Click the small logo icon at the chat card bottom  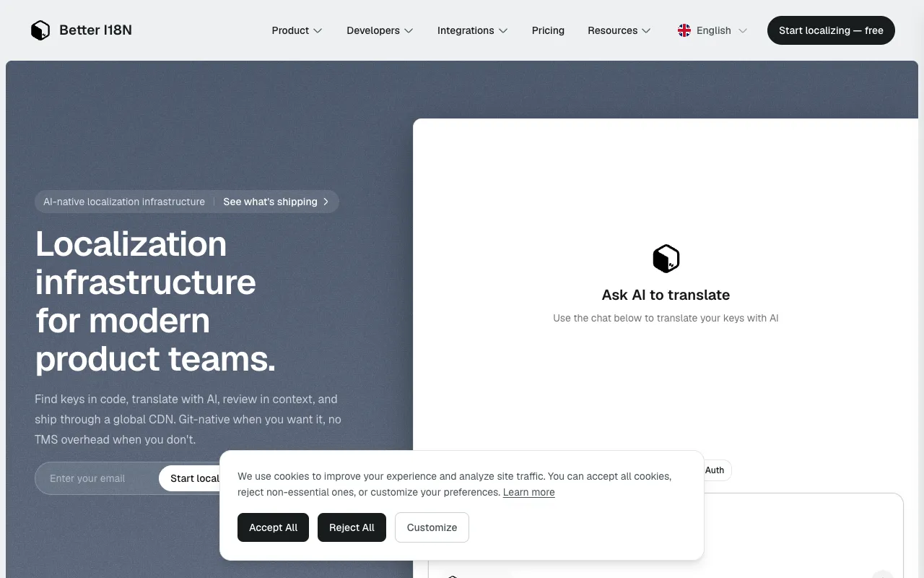tap(453, 576)
